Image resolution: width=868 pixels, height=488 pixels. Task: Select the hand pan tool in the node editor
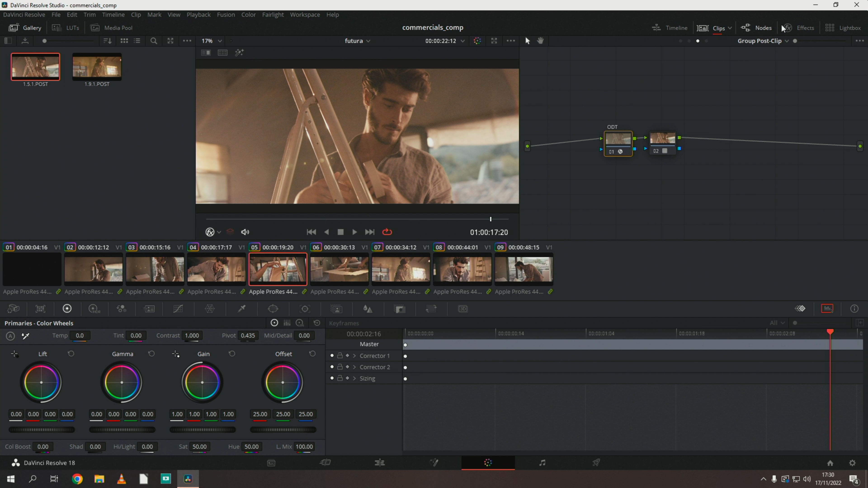click(540, 41)
